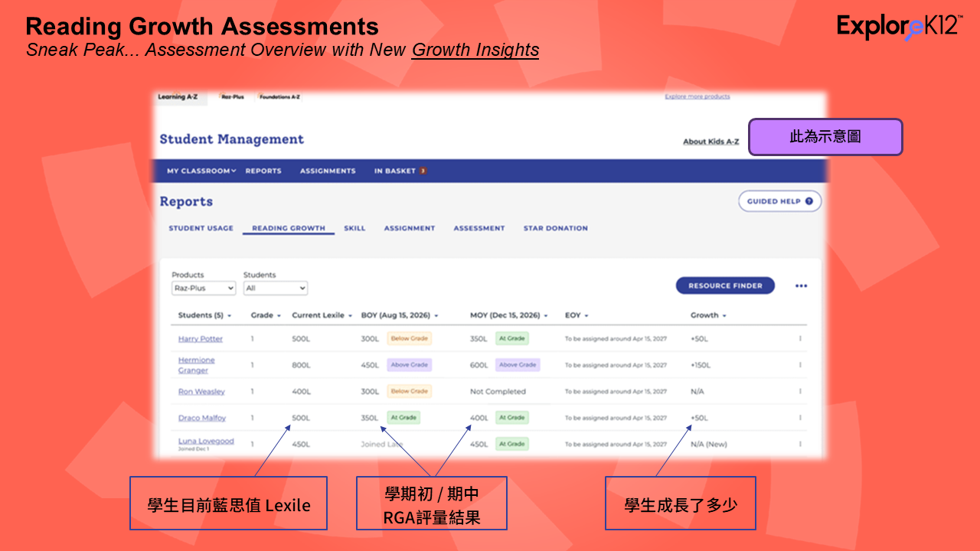The image size is (980, 551).
Task: Open Hermione Granger's student link
Action: 197,365
